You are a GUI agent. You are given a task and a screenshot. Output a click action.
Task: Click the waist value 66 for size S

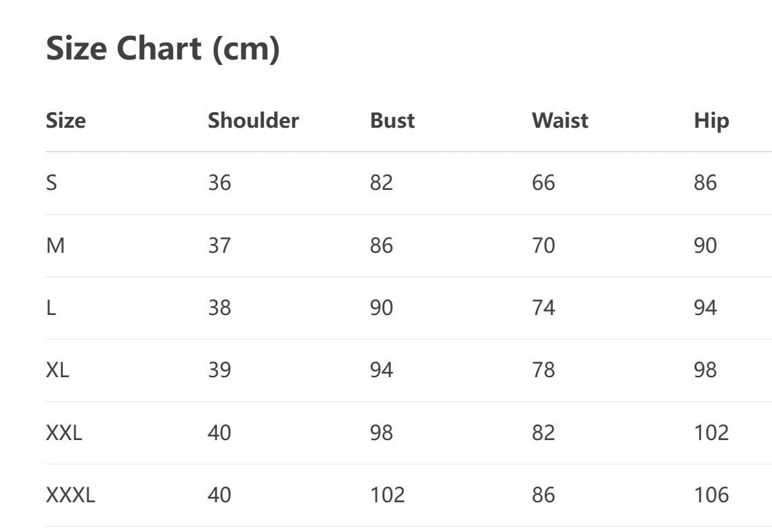[543, 183]
